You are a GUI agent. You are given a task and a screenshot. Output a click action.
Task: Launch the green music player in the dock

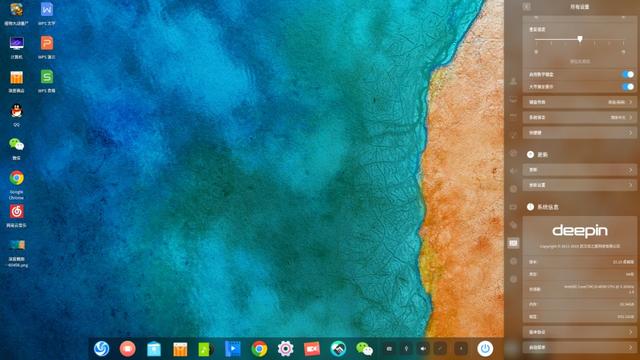[x=206, y=349]
